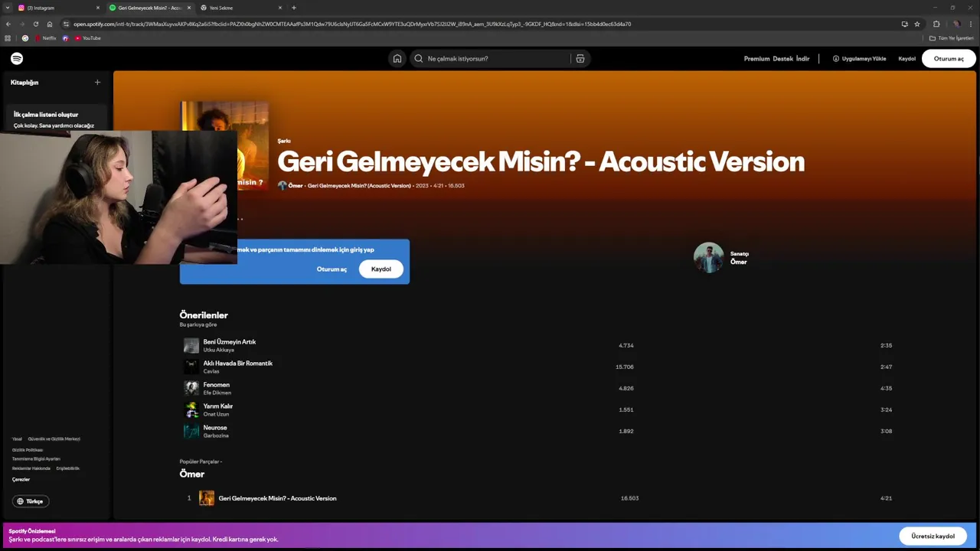The height and width of the screenshot is (551, 980).
Task: Open the Google bookmark icon
Action: (x=25, y=38)
